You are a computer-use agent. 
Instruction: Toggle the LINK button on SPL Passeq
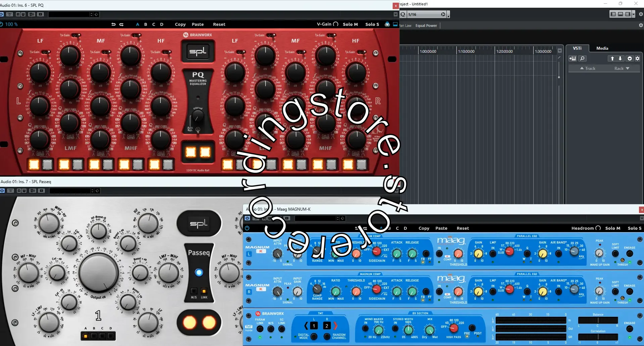pos(204,291)
